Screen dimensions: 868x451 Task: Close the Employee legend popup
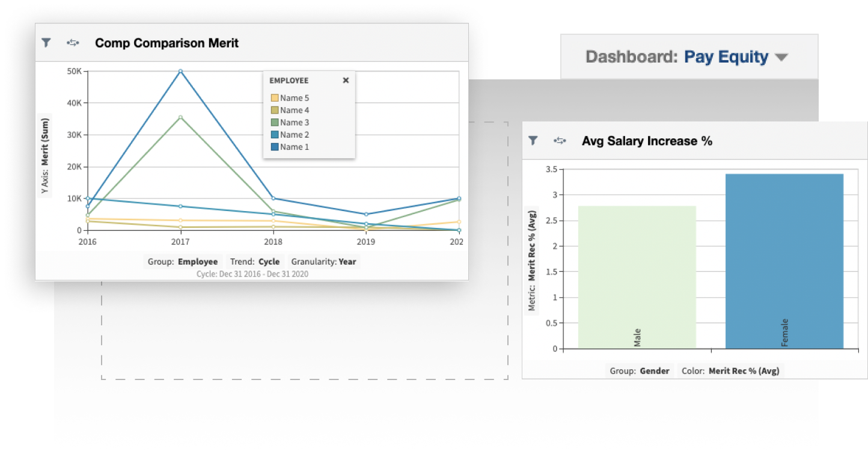click(x=346, y=80)
